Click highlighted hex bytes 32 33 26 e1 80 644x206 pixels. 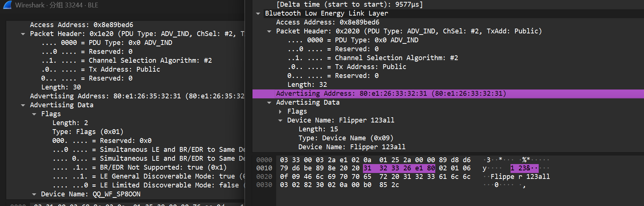[x=407, y=168]
